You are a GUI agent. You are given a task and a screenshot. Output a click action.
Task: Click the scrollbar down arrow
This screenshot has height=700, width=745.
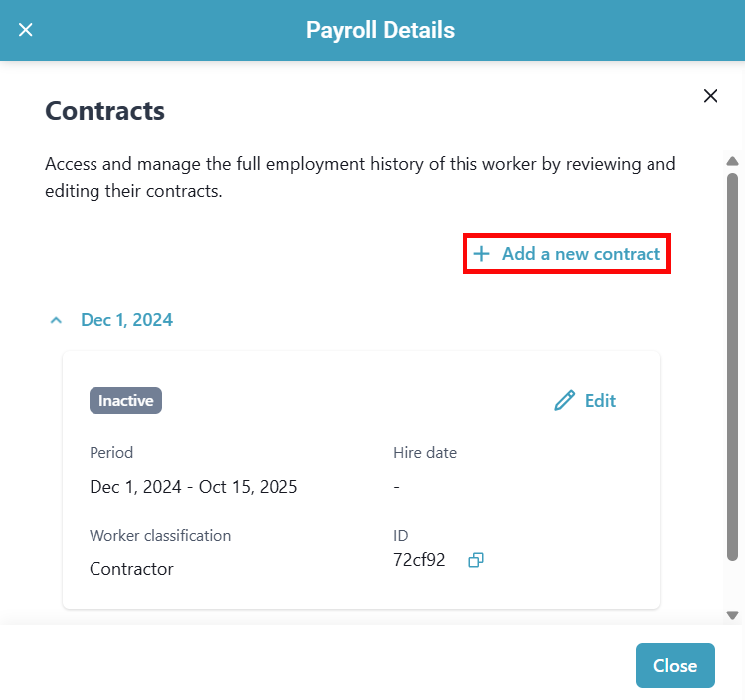pos(732,615)
